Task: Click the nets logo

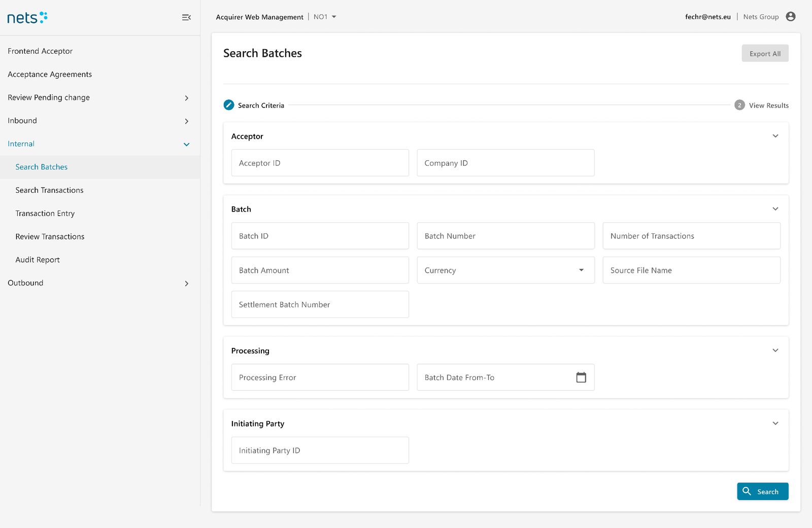Action: click(27, 17)
